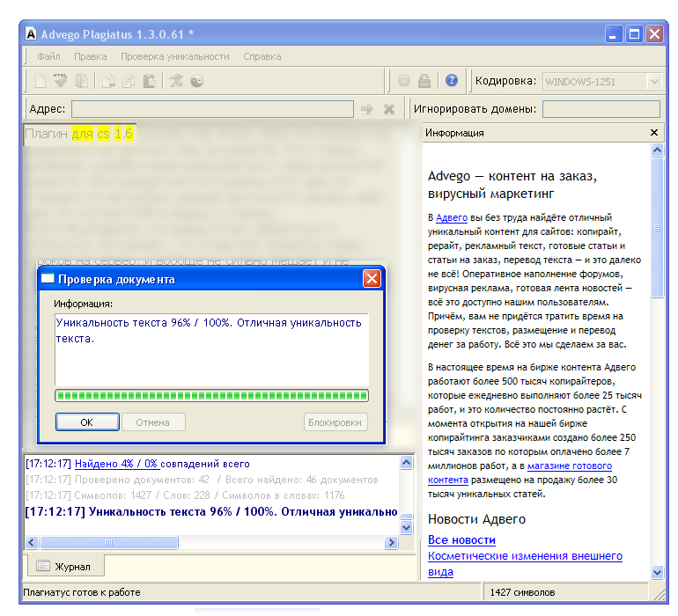Viewport: 678px width, 616px height.
Task: Close the Информация side panel
Action: click(654, 132)
